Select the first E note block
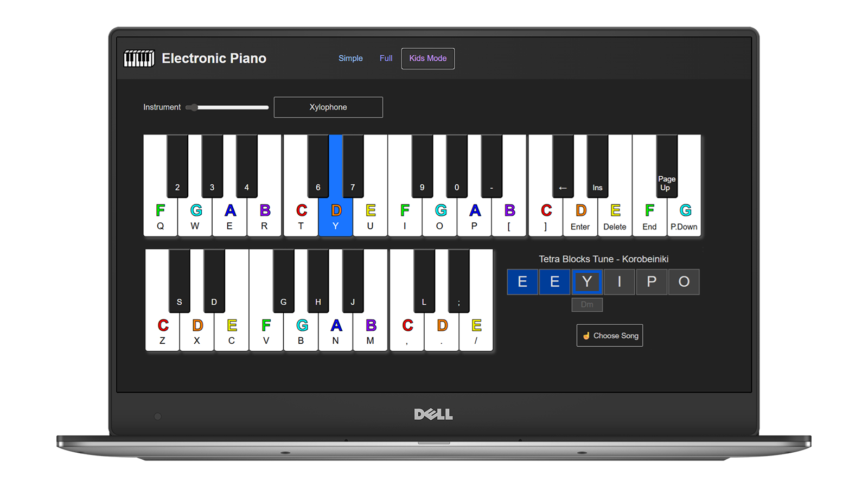 point(522,282)
